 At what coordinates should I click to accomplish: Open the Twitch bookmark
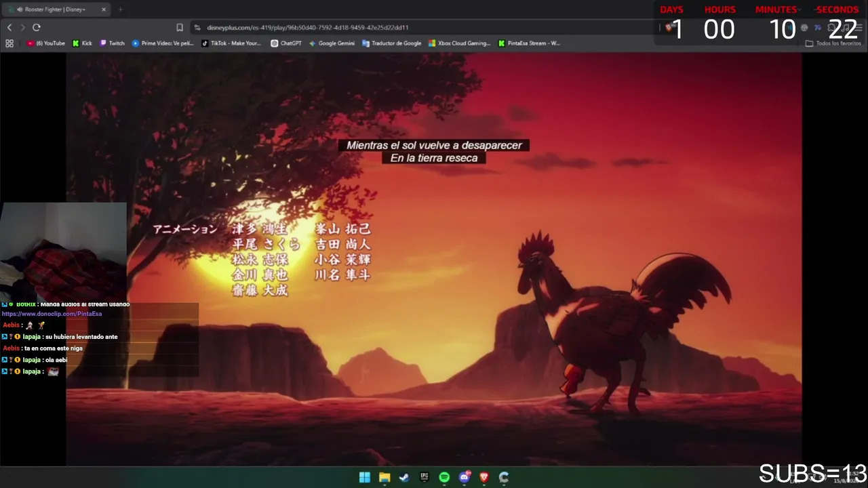pyautogui.click(x=113, y=43)
